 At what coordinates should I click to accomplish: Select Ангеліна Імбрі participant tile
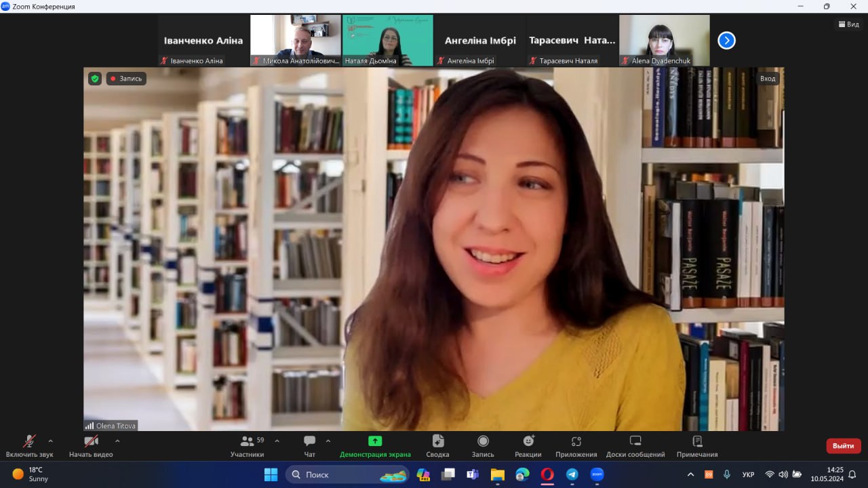click(480, 41)
